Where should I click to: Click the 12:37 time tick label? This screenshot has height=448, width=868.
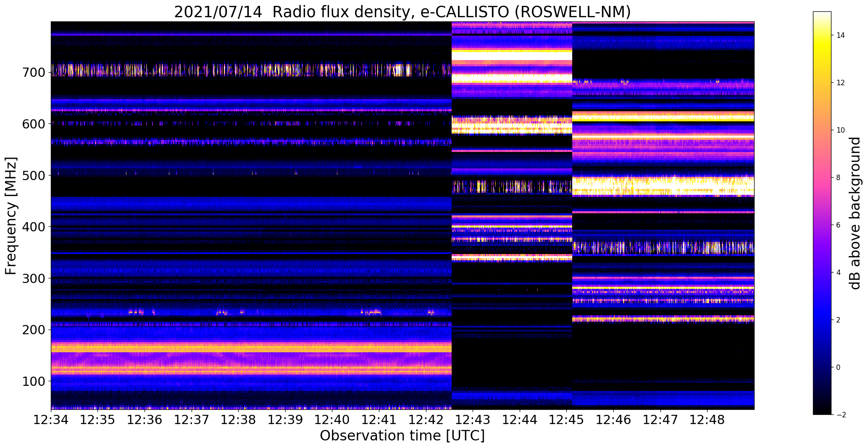click(192, 420)
